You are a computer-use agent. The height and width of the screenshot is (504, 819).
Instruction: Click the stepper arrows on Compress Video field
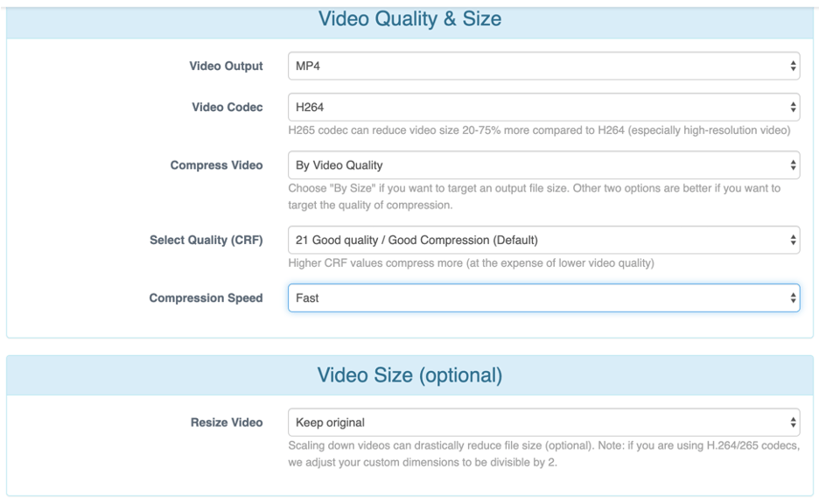tap(793, 164)
